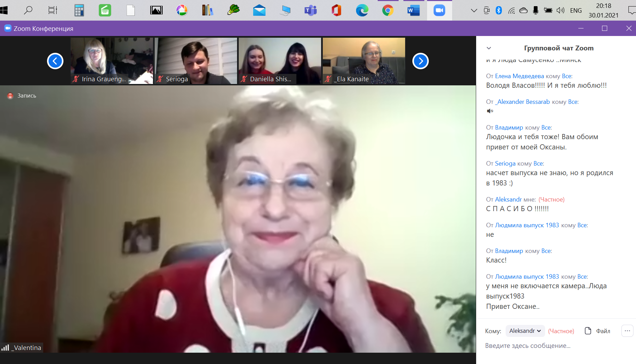636x364 pixels.
Task: Collapse the Zoom group chat chevron
Action: [489, 48]
